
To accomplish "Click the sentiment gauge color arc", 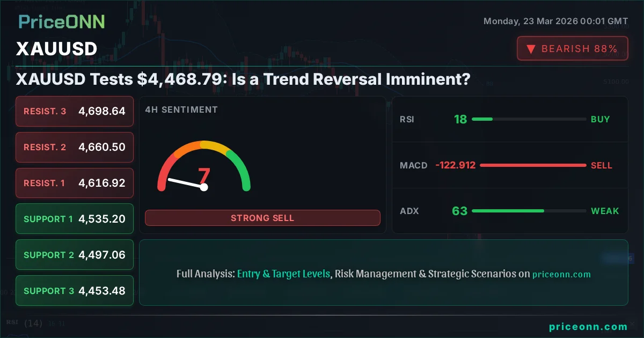I will tap(204, 145).
